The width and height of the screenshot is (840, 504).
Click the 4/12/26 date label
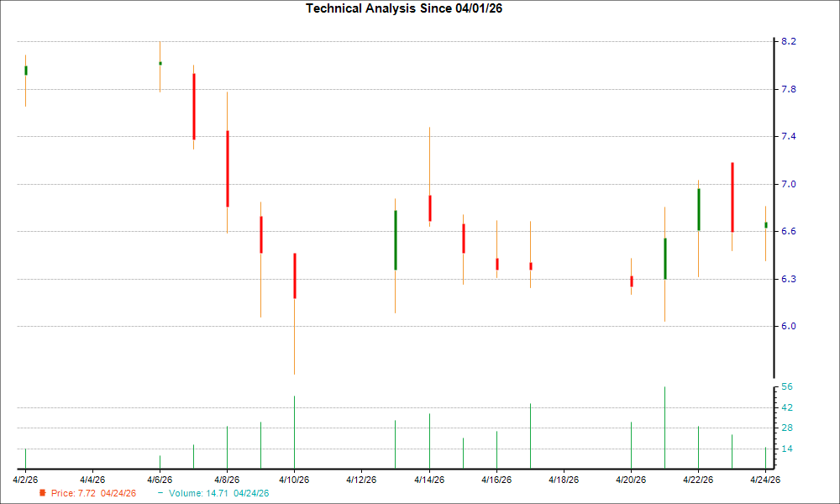(x=361, y=480)
